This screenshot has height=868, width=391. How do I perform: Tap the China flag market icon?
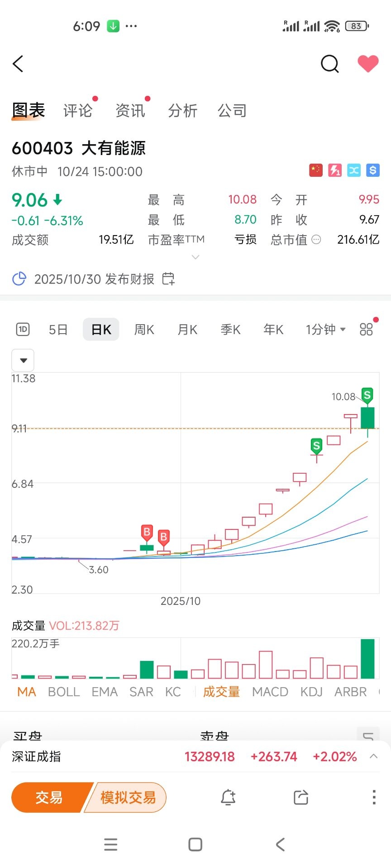point(316,170)
